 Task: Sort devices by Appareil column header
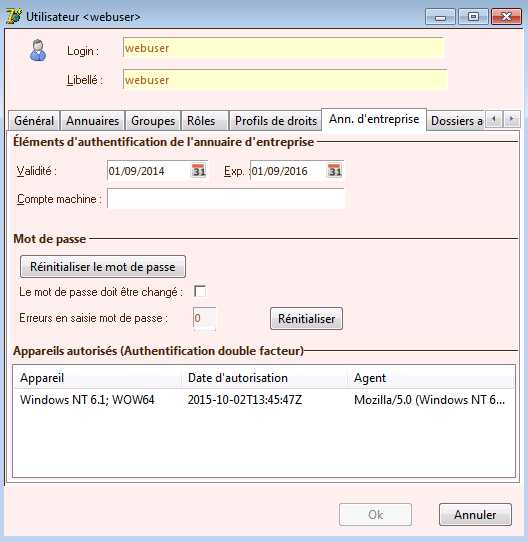coord(97,378)
